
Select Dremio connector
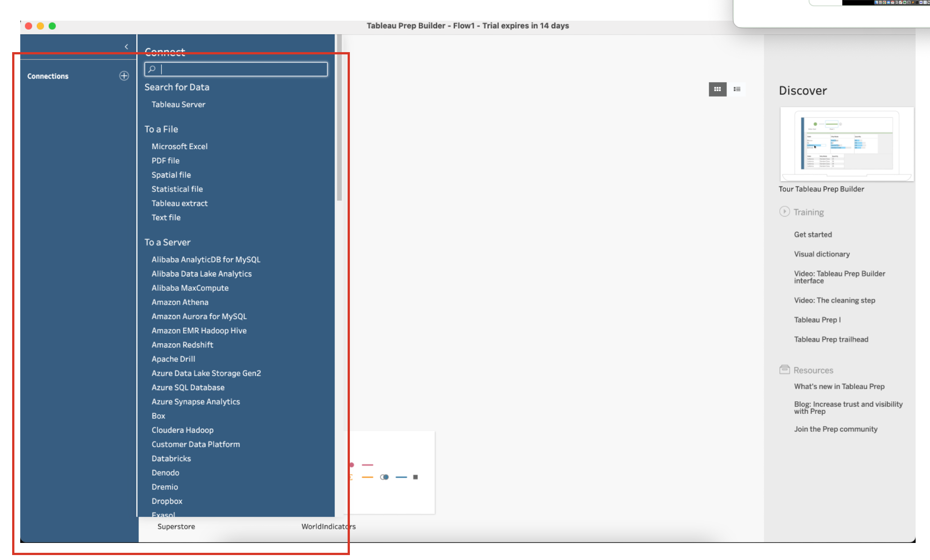pos(165,487)
